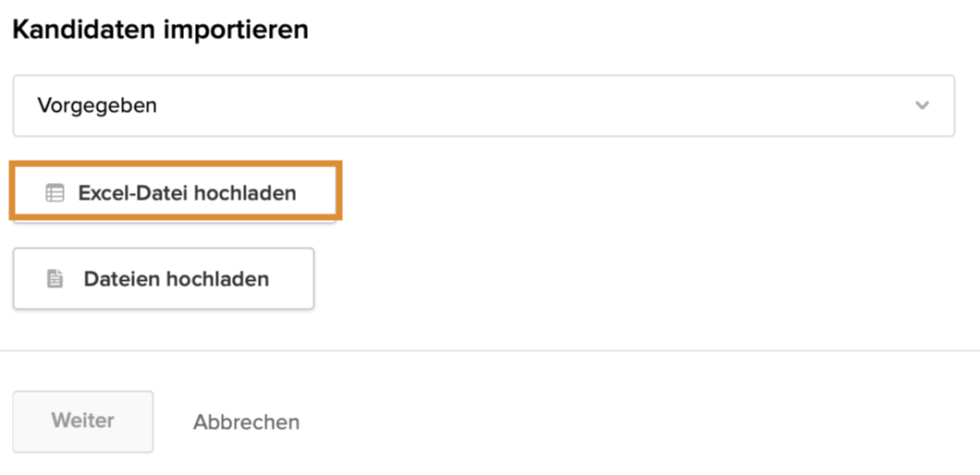Upload files using the page icon
The width and height of the screenshot is (980, 475).
click(55, 278)
